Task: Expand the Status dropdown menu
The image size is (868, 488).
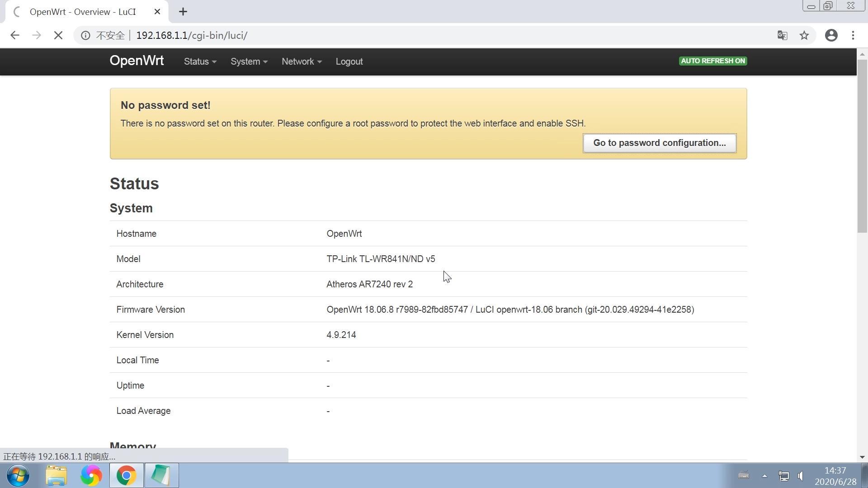Action: pos(200,61)
